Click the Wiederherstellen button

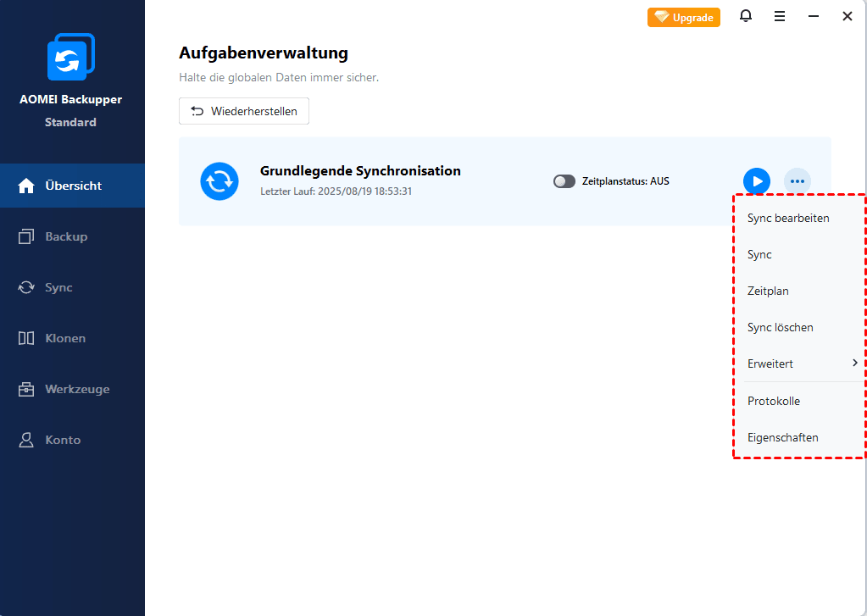244,111
